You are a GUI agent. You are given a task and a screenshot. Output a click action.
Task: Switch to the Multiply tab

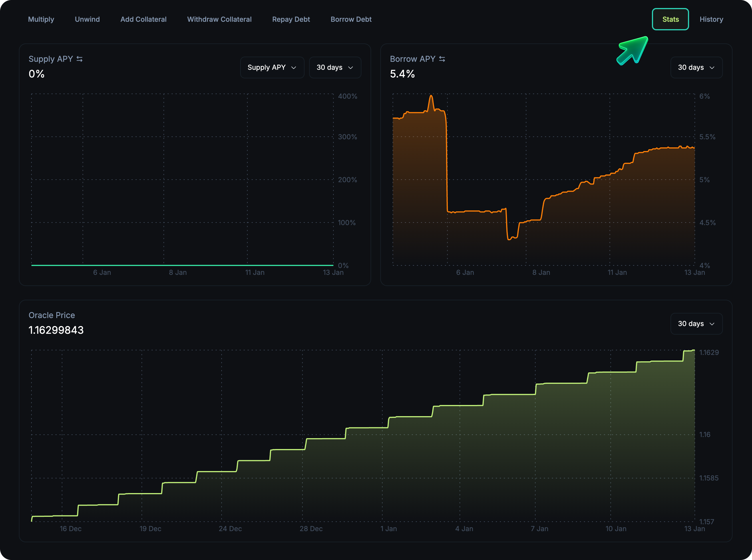click(x=41, y=19)
